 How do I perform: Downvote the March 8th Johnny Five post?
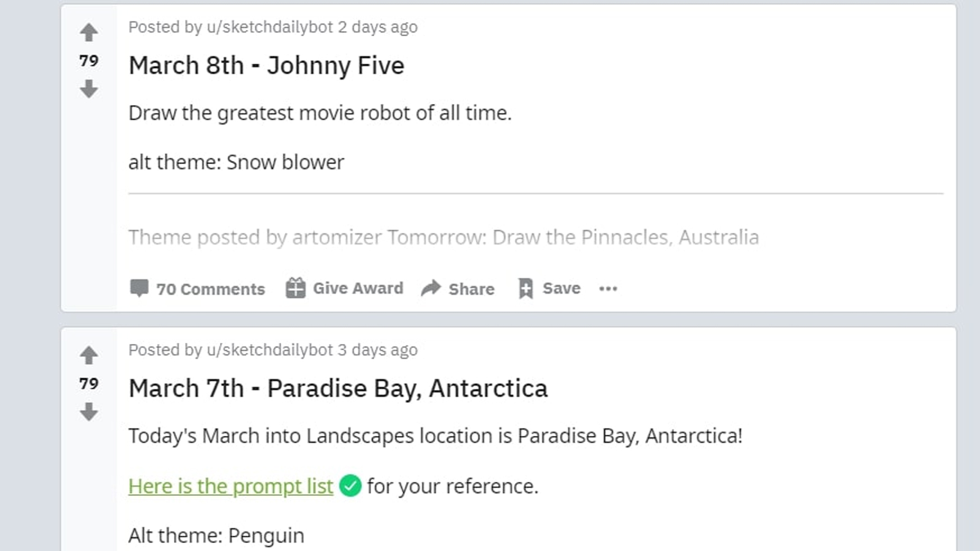click(89, 89)
